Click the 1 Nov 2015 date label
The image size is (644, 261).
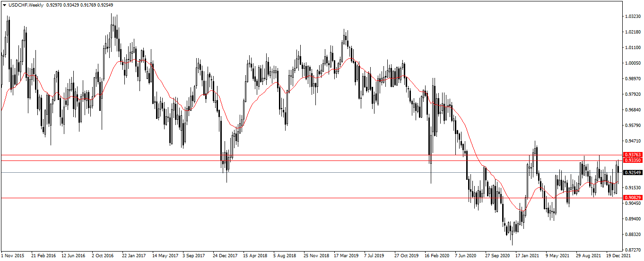(13, 255)
